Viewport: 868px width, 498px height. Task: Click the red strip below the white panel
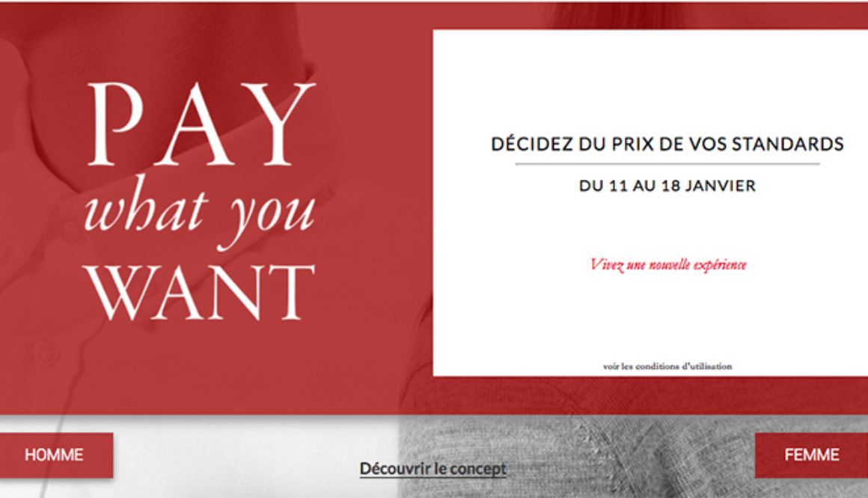point(650,395)
